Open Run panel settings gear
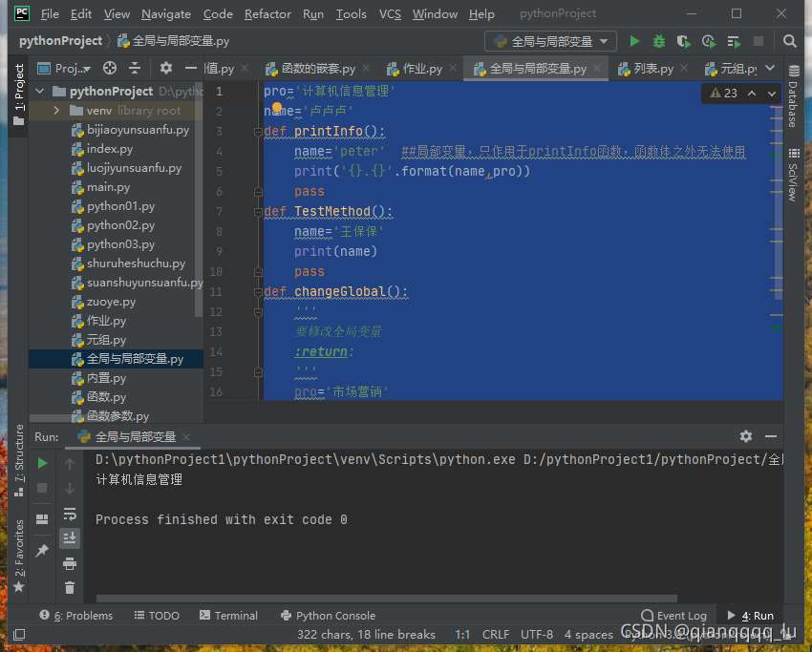The image size is (812, 652). (746, 436)
